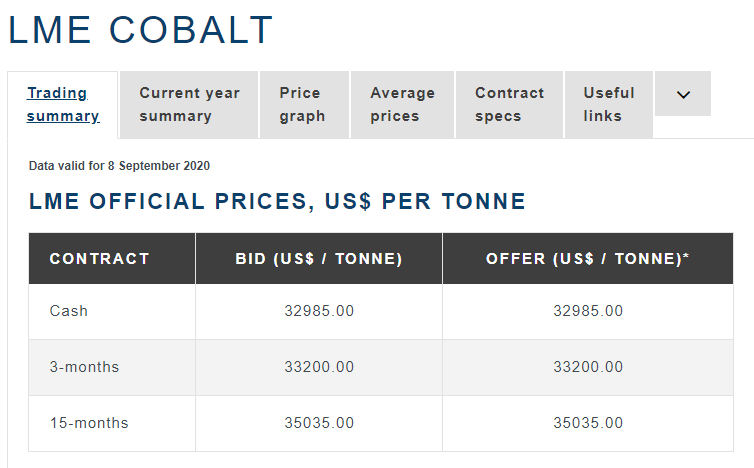Screen dimensions: 754x468
Task: Select the Cash contract row label
Action: click(x=69, y=311)
